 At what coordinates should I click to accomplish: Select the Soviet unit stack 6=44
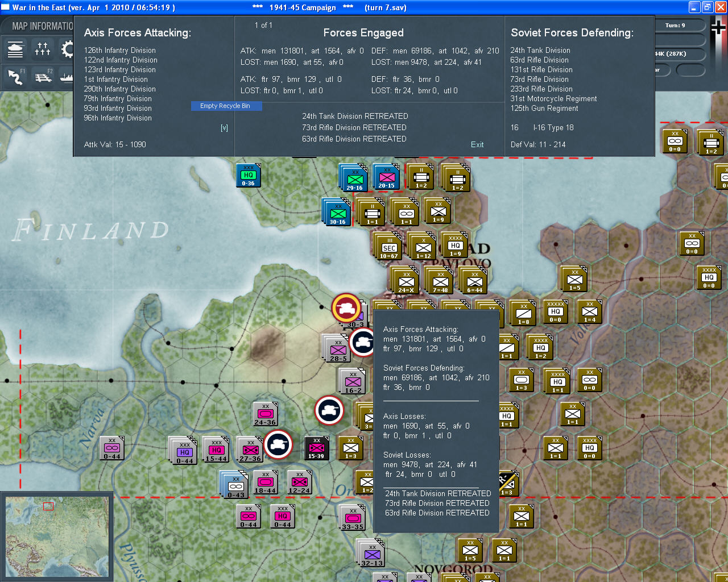(474, 280)
